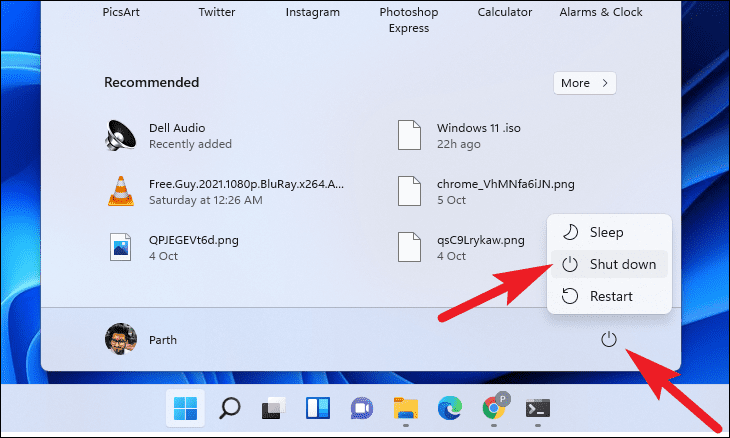The height and width of the screenshot is (438, 730).
Task: Click the Sleep moon icon
Action: click(570, 232)
